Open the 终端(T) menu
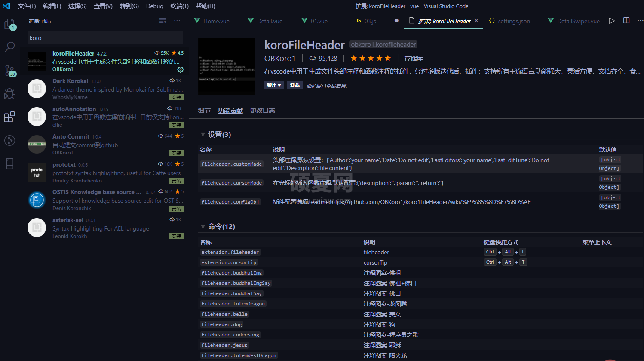 (179, 6)
